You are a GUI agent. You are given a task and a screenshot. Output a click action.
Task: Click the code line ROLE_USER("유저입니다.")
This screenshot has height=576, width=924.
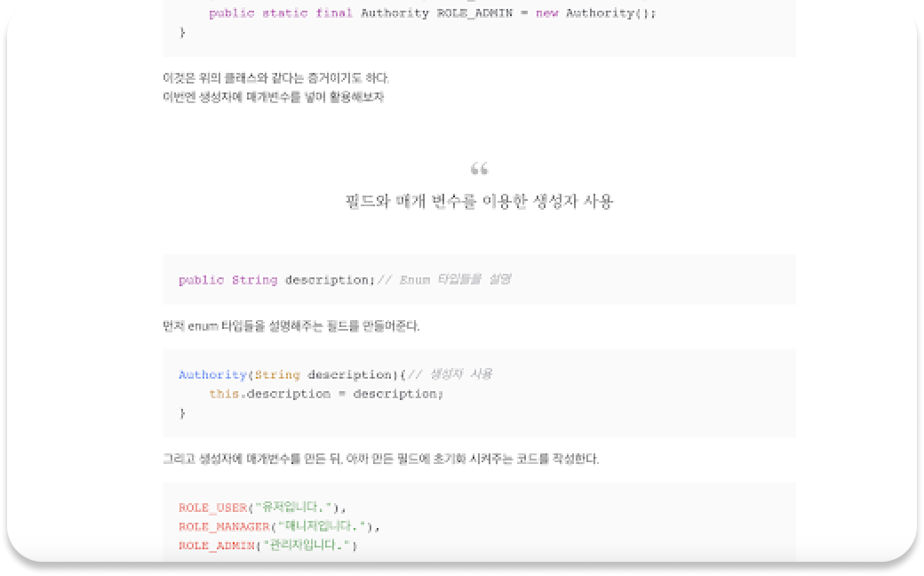pos(262,508)
